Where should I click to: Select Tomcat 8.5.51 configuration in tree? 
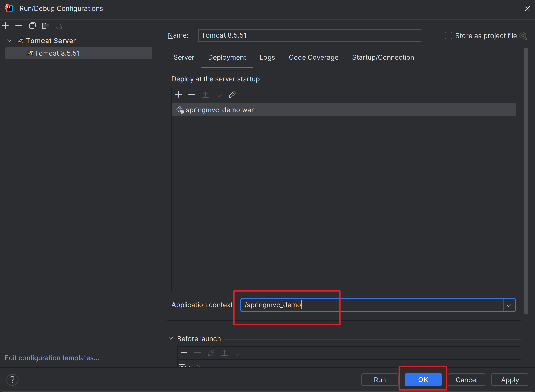click(79, 53)
